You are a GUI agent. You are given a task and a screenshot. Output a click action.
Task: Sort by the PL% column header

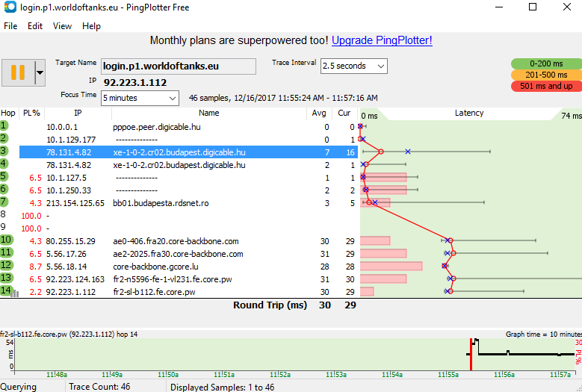[x=31, y=113]
